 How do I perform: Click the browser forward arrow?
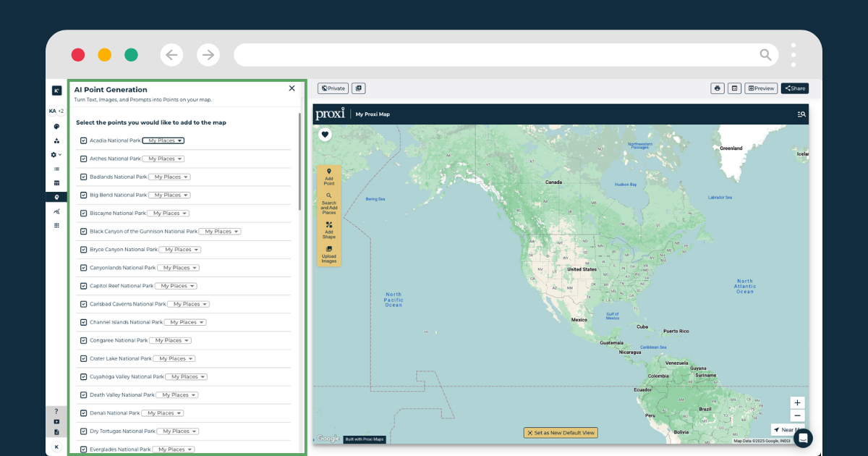click(x=208, y=55)
